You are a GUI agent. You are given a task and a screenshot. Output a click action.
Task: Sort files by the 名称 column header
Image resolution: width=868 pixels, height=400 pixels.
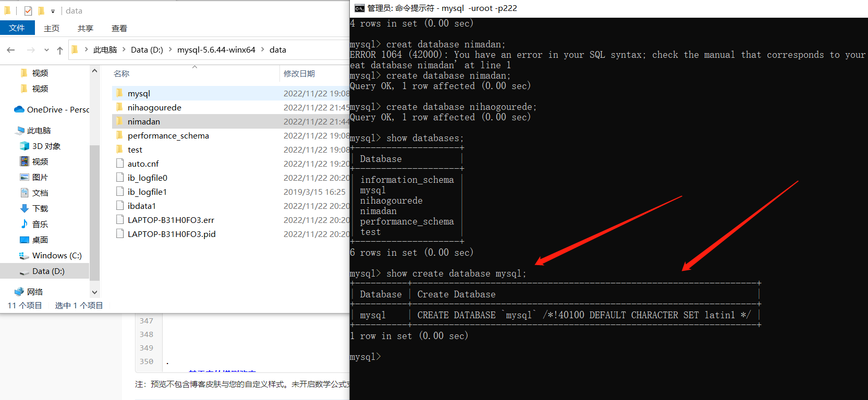tap(121, 73)
